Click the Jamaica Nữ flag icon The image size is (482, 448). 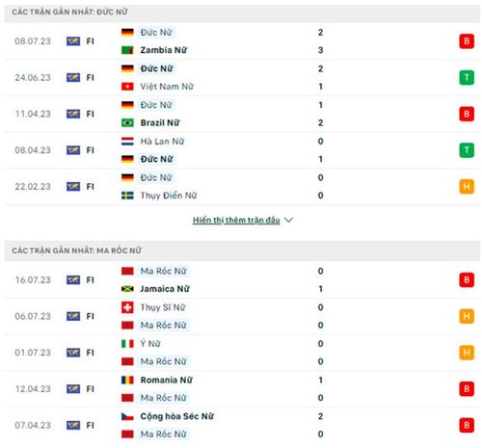[127, 289]
